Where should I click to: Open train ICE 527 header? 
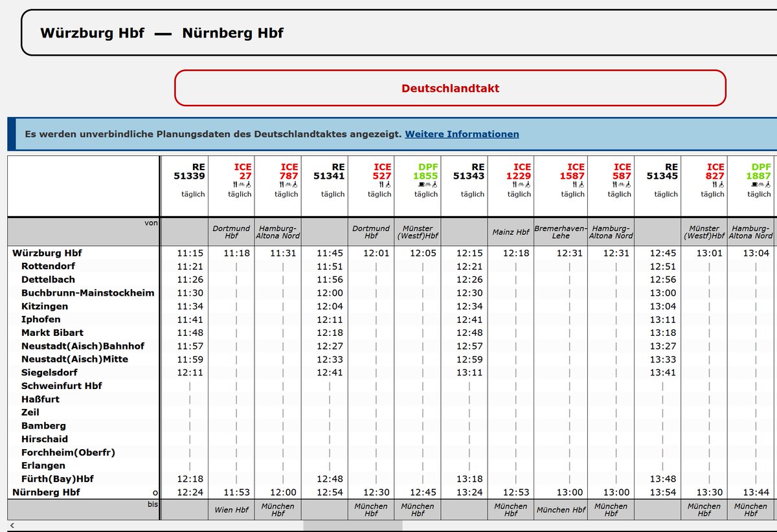[382, 172]
